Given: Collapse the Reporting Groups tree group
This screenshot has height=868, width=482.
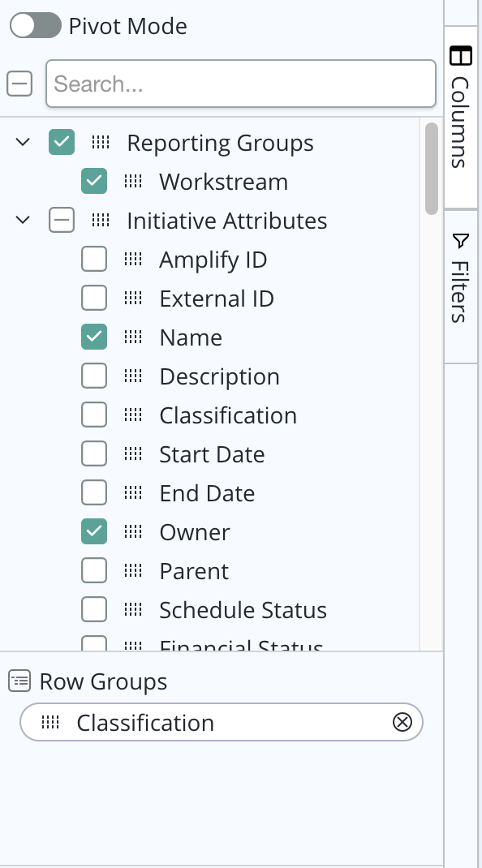Looking at the screenshot, I should 23,142.
